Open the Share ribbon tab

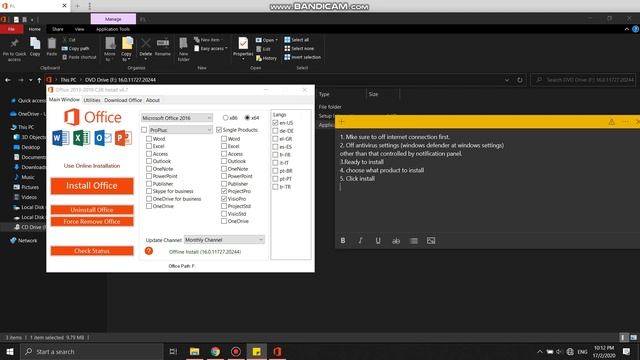coord(58,29)
